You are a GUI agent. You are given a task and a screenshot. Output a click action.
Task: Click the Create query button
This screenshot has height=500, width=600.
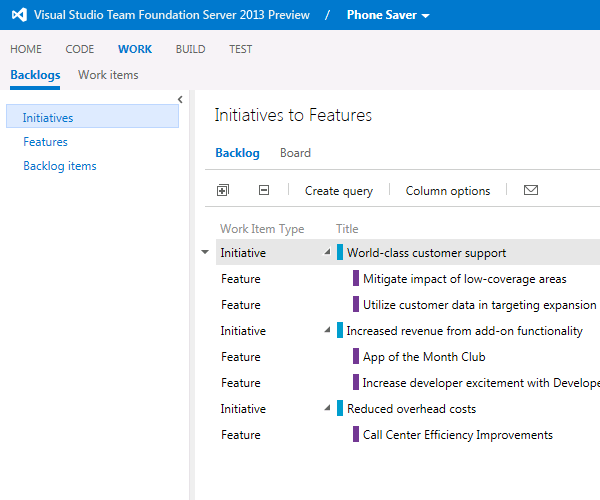point(338,191)
